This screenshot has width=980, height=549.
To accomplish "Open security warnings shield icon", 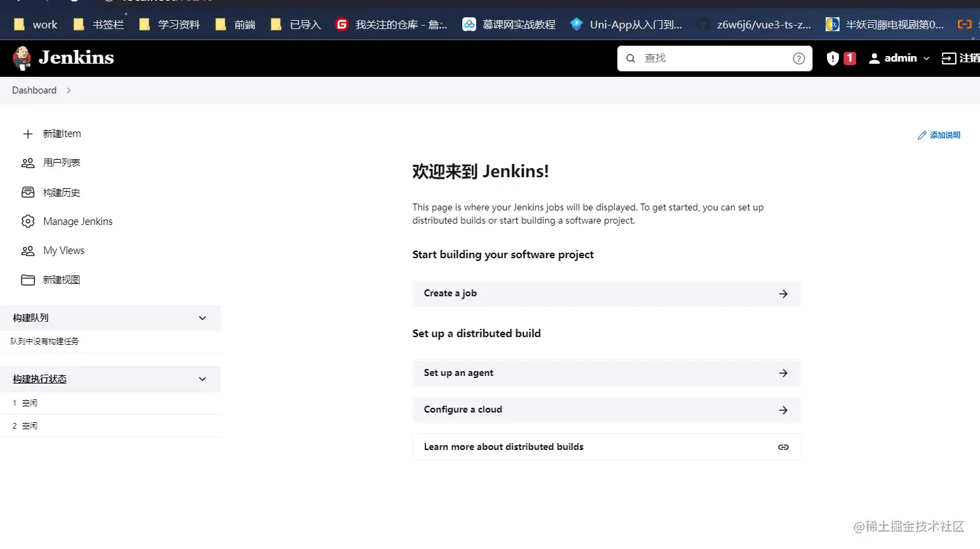I will [833, 58].
